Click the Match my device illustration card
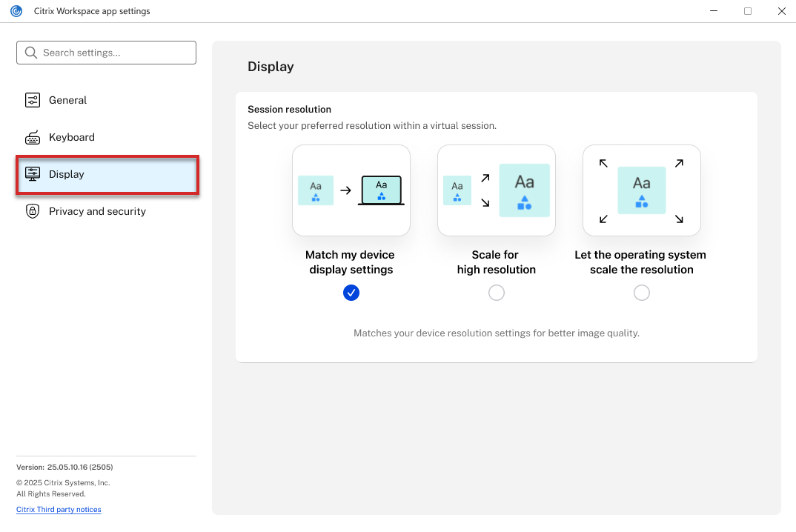 tap(351, 190)
